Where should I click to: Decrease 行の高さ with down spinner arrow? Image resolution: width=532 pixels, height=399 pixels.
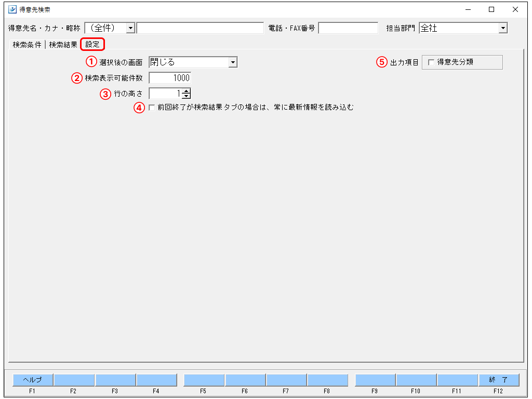187,96
